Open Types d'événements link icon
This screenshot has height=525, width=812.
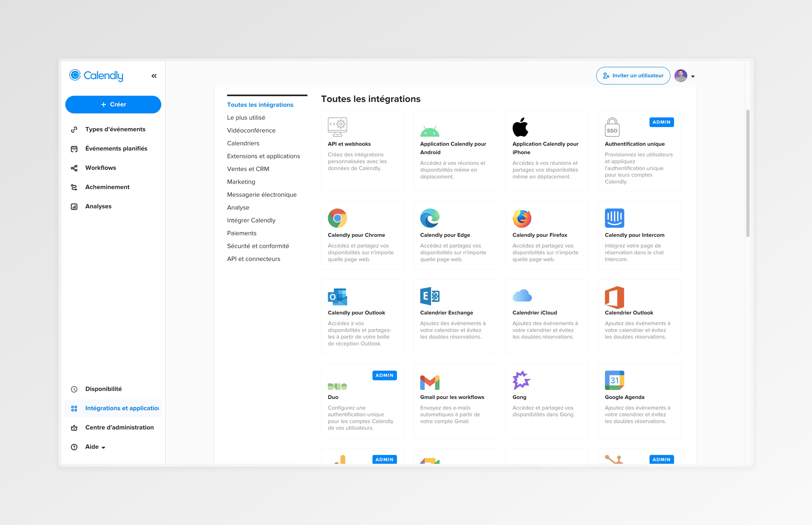tap(74, 129)
